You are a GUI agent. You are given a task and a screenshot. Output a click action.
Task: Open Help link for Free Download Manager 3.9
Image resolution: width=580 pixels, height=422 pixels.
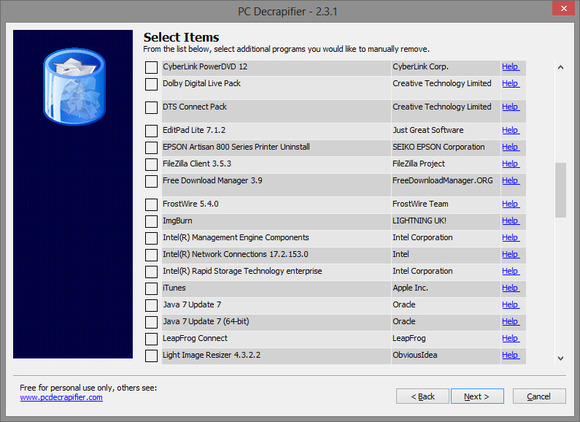(x=510, y=181)
